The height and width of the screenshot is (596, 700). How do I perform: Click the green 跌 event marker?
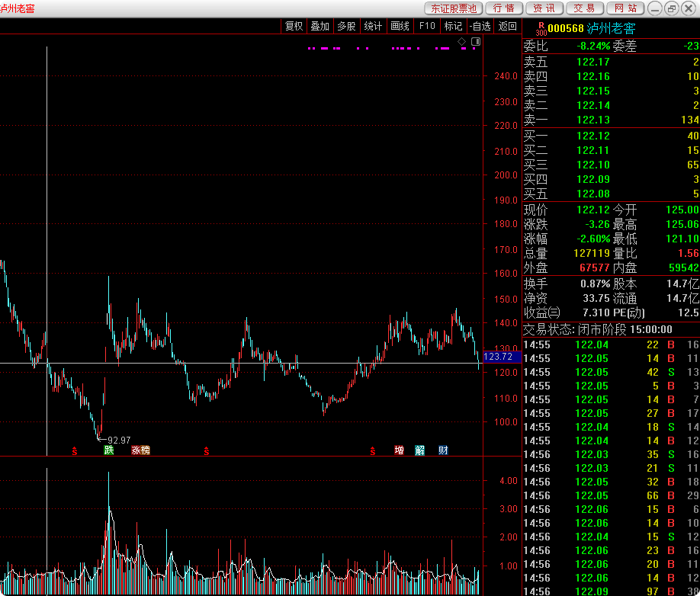tap(109, 450)
